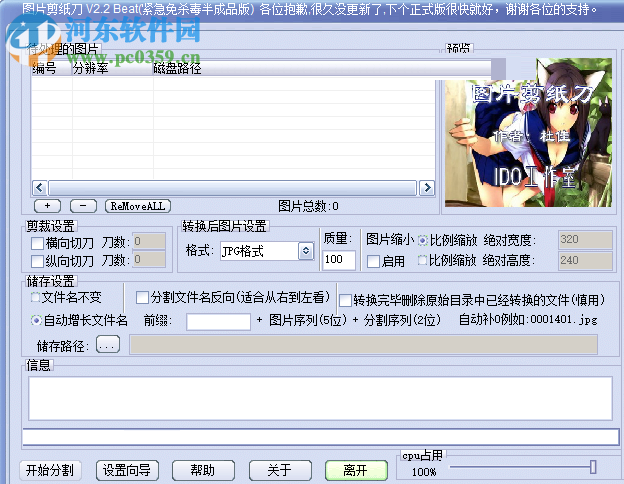This screenshot has height=484, width=624.
Task: Select the 自动增长文件名 radio button
Action: 36,320
